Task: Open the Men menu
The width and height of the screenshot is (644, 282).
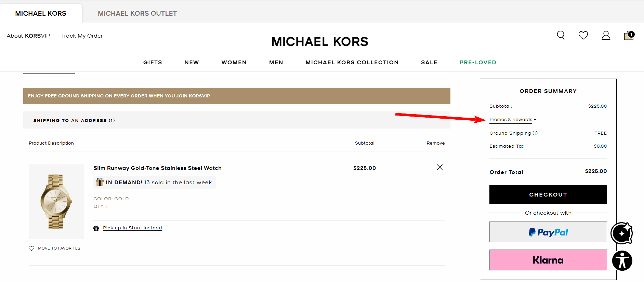Action: tap(276, 62)
